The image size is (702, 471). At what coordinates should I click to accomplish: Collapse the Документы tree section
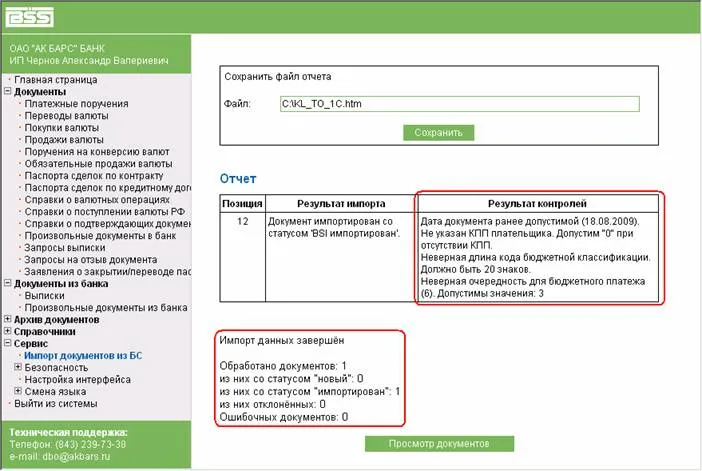coord(7,91)
